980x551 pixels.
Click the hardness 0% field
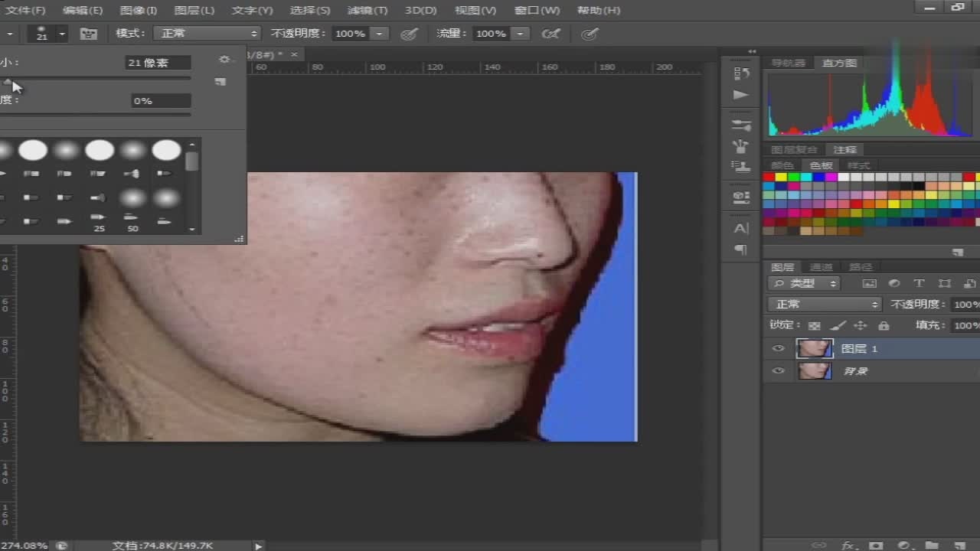coord(161,101)
